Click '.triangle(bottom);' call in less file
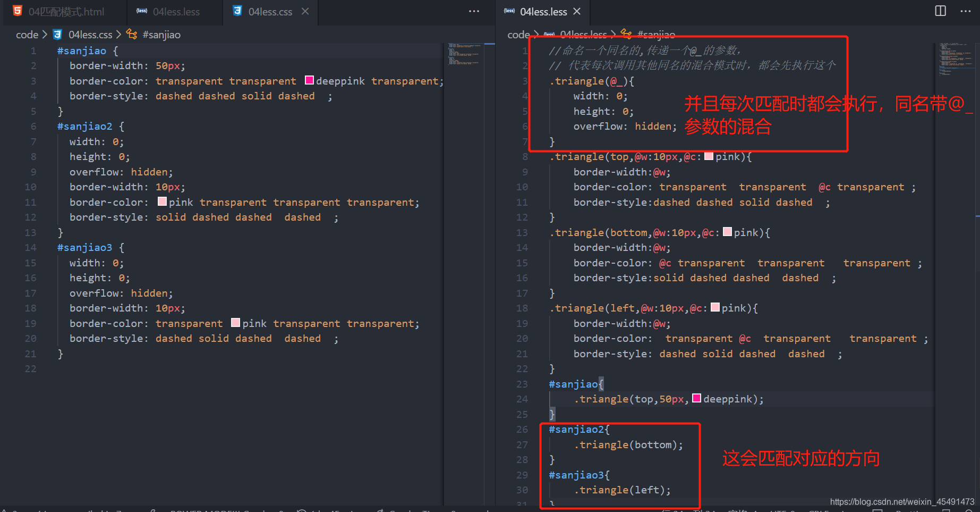 (x=628, y=444)
